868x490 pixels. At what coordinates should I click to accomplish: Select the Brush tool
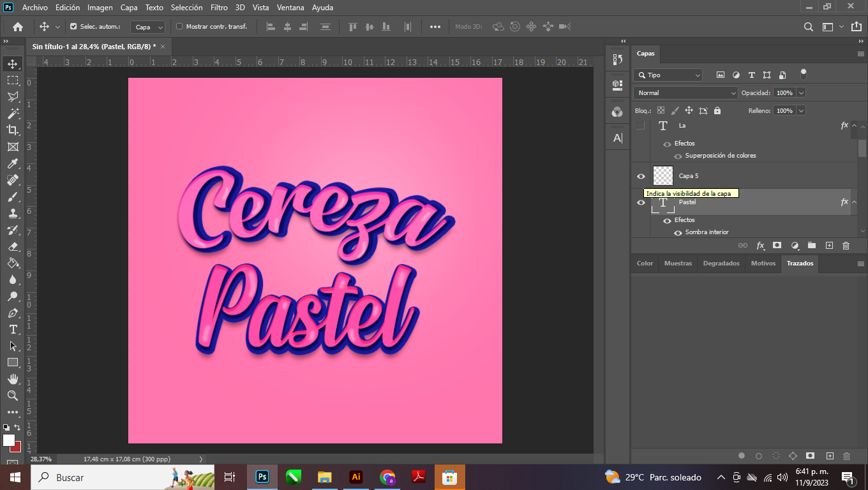13,197
